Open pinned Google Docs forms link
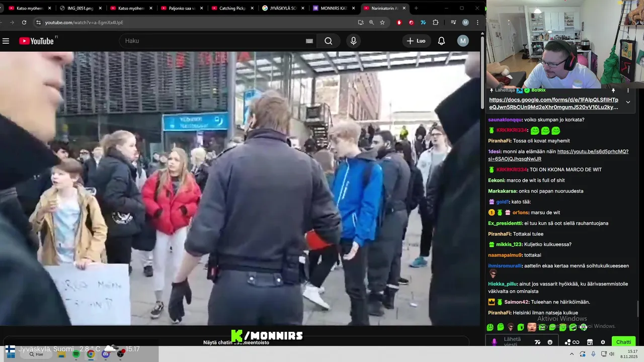The width and height of the screenshot is (644, 362). (x=553, y=104)
